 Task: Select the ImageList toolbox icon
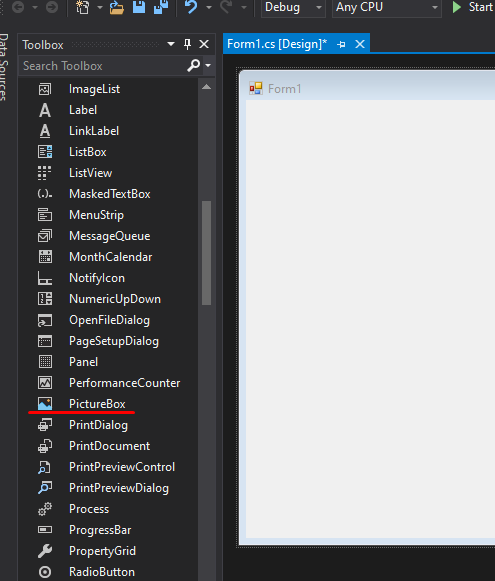[45, 89]
